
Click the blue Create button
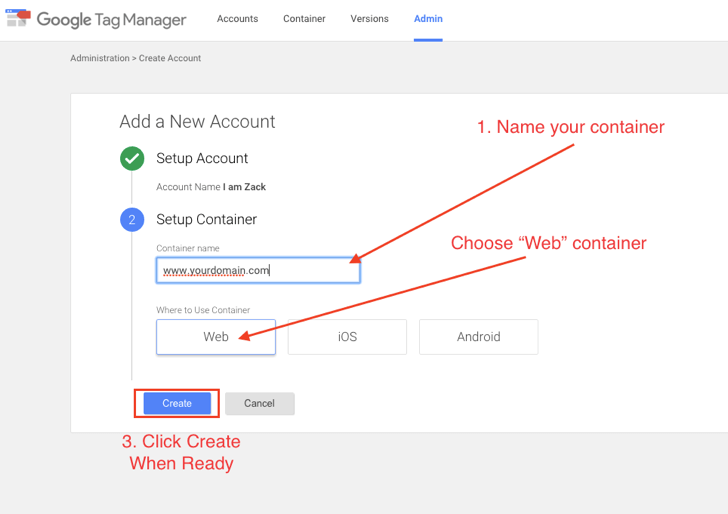177,403
